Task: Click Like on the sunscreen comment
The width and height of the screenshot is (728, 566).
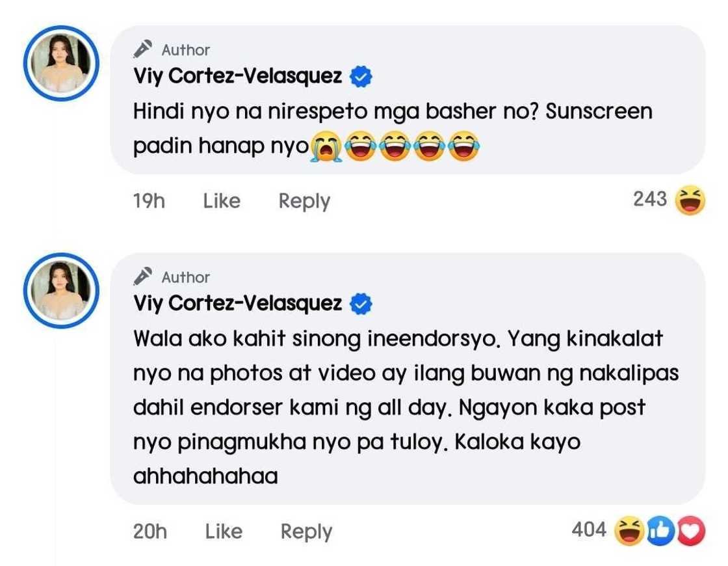Action: click(x=222, y=201)
